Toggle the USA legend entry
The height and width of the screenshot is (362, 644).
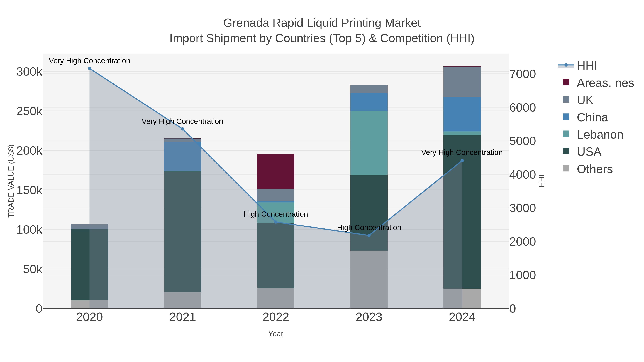click(582, 152)
